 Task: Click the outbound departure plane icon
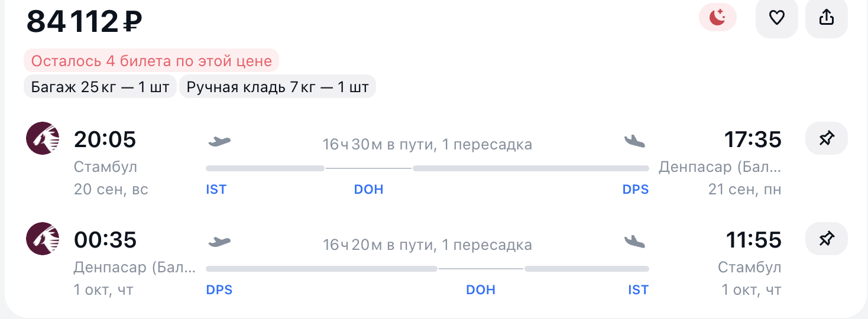coord(219,141)
